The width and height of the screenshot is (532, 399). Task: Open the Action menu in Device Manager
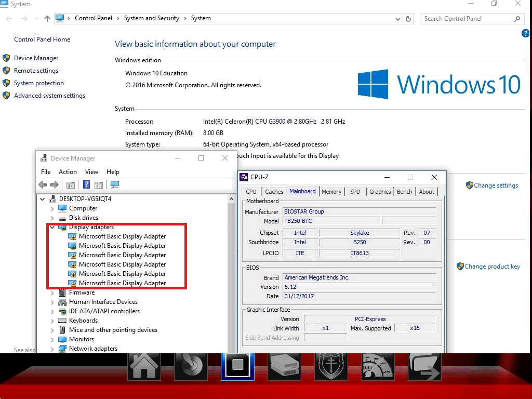point(68,172)
